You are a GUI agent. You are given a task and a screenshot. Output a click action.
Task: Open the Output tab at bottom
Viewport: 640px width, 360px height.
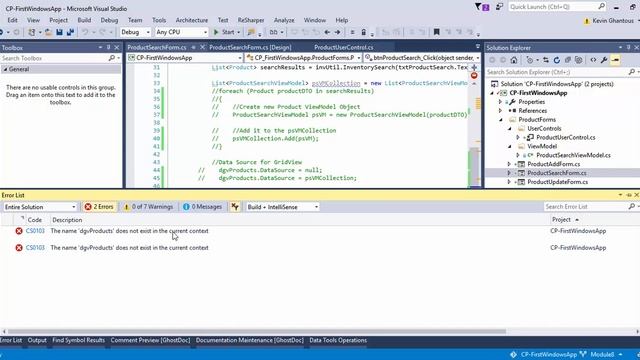point(37,340)
